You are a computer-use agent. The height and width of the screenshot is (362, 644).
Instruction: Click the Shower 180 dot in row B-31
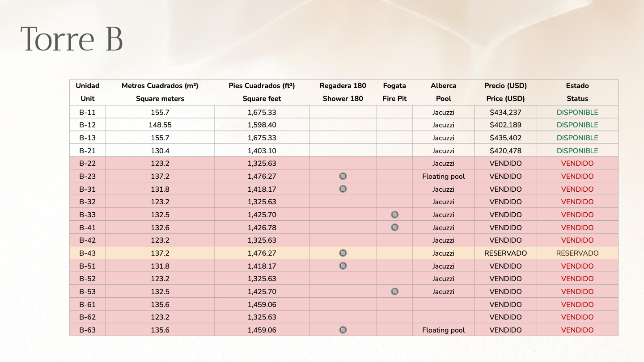point(343,189)
